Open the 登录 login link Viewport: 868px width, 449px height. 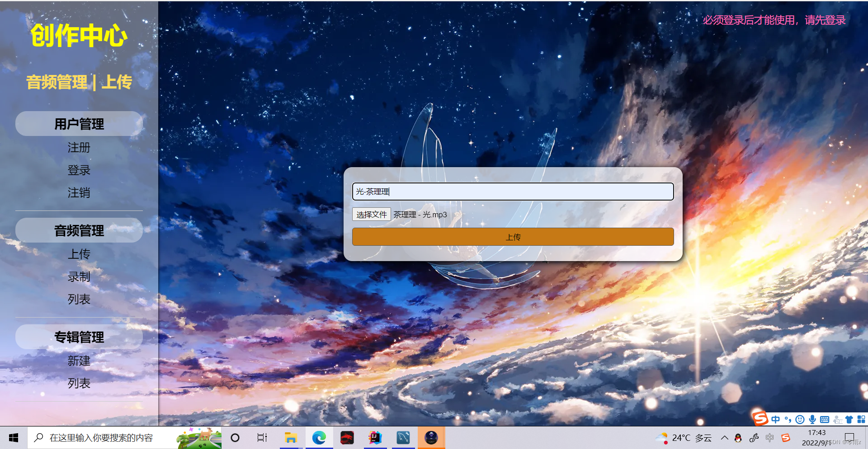click(x=79, y=170)
